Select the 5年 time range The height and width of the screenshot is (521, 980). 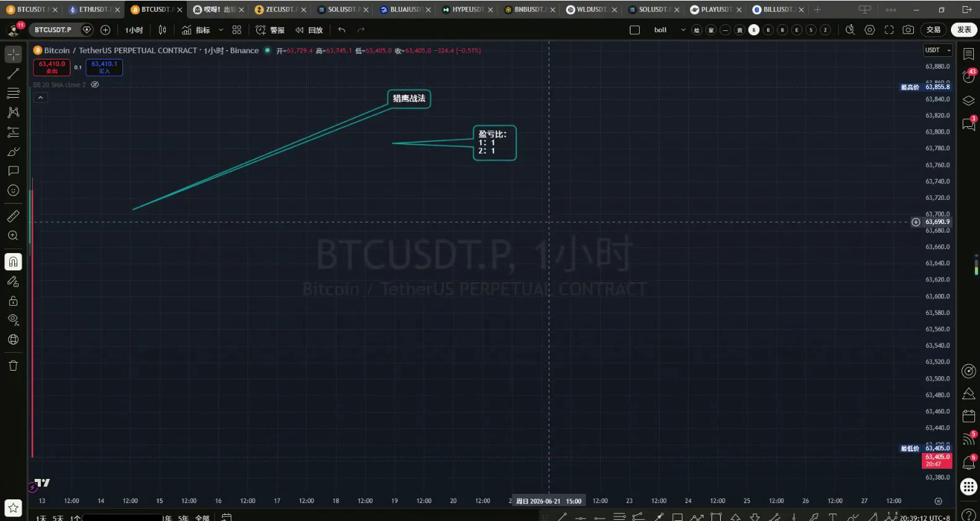(x=183, y=518)
